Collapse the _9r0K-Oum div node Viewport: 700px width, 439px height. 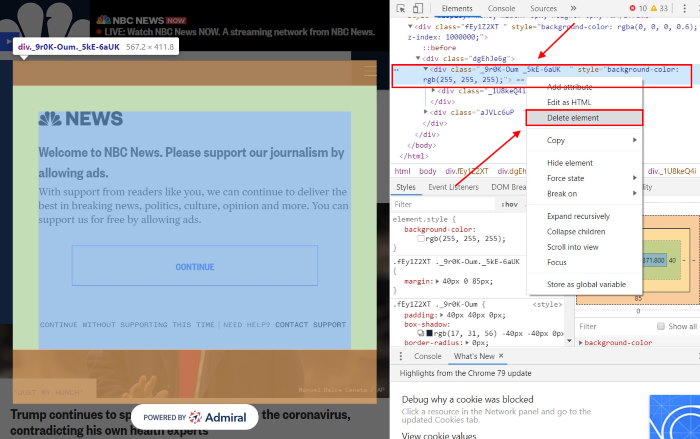tap(426, 69)
